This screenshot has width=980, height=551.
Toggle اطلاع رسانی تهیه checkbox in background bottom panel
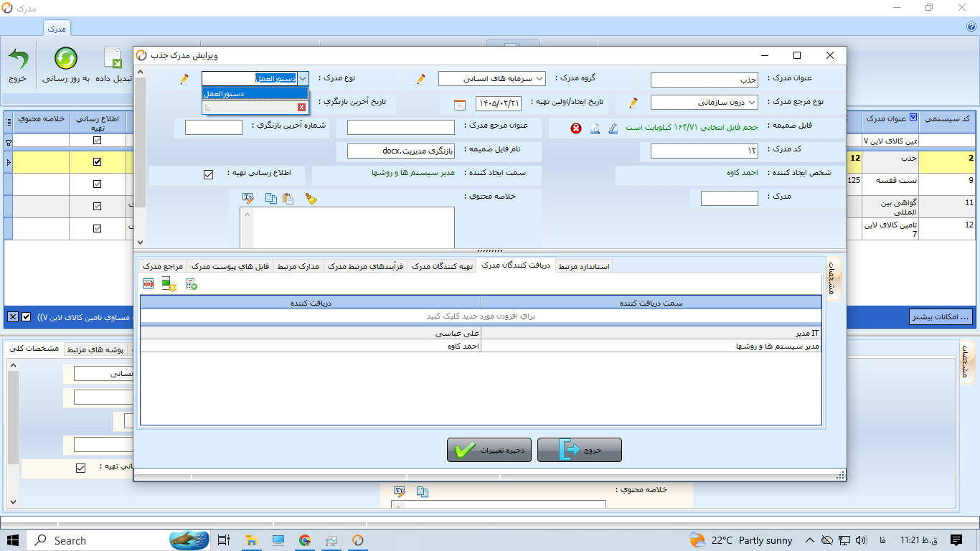tap(81, 468)
